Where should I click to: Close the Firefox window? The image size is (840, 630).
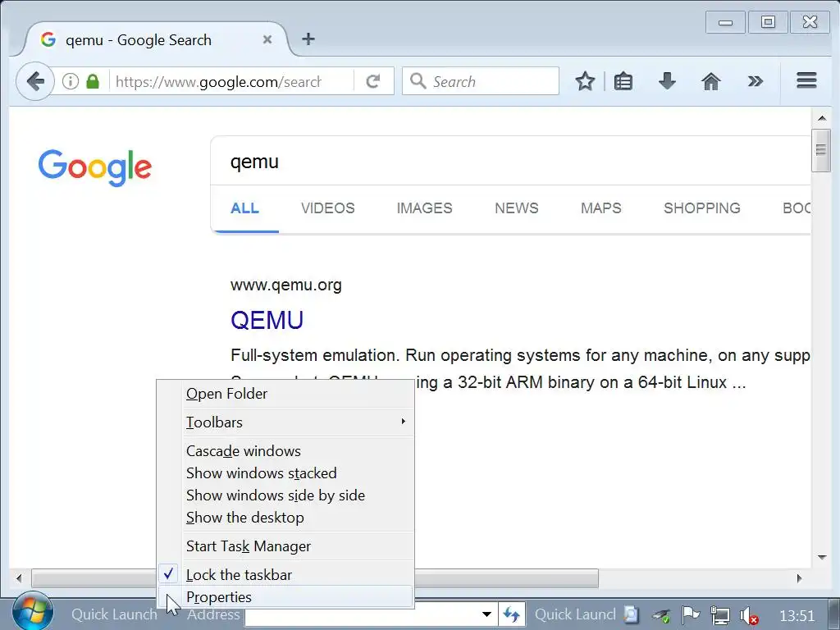click(x=810, y=22)
